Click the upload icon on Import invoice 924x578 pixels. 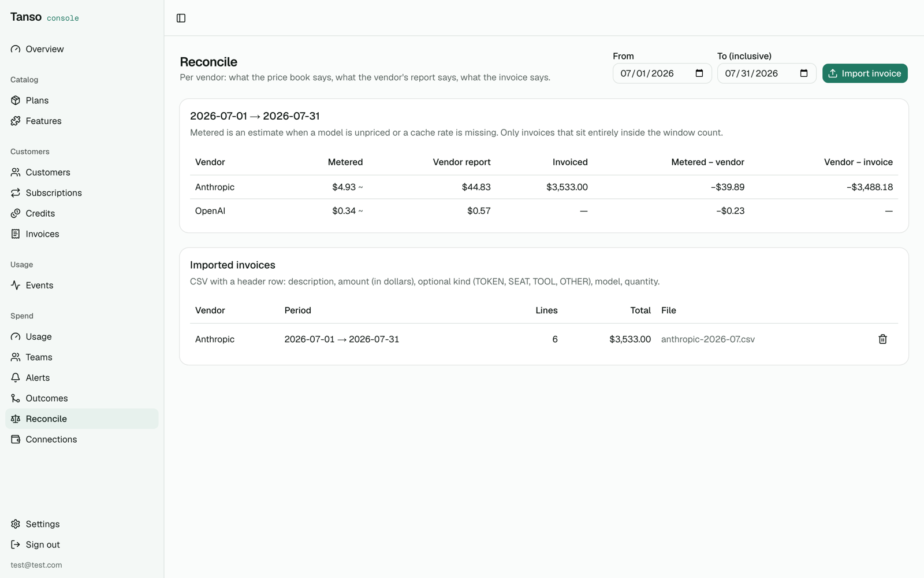(x=833, y=73)
